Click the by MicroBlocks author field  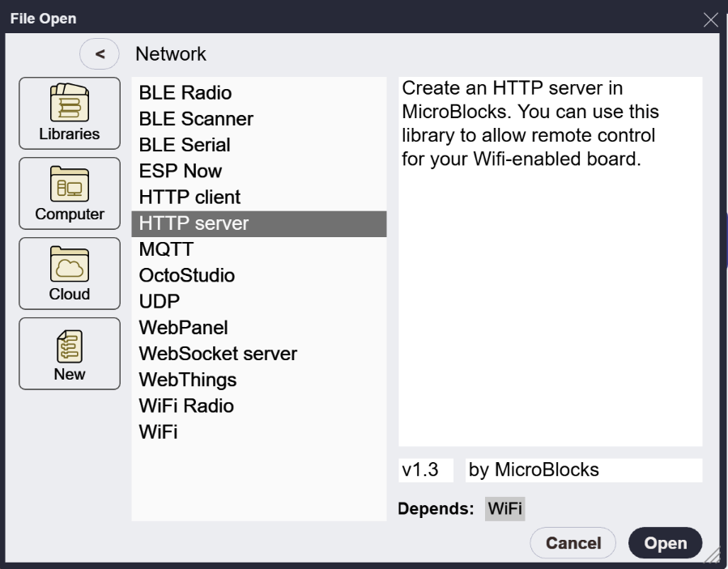click(x=584, y=470)
